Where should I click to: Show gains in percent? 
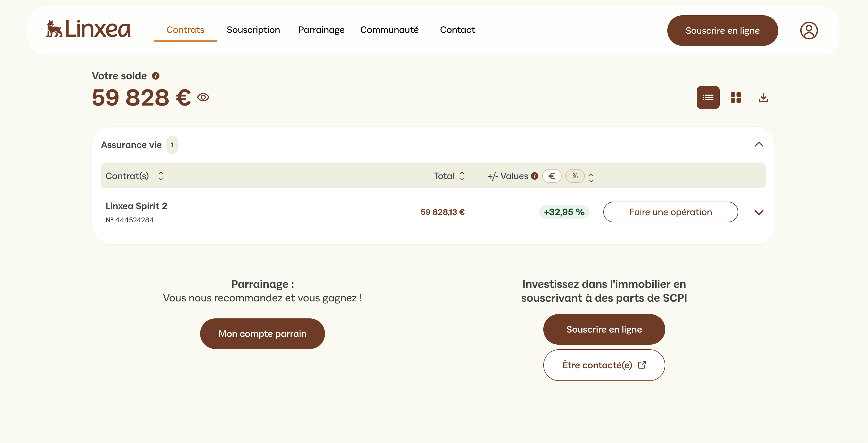[575, 176]
